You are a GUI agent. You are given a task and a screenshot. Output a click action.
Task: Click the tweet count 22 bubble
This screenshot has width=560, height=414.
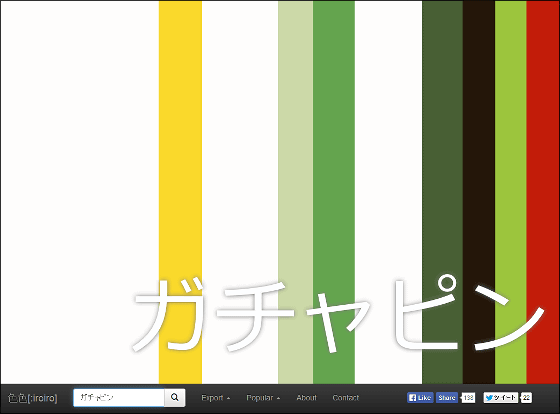(526, 398)
